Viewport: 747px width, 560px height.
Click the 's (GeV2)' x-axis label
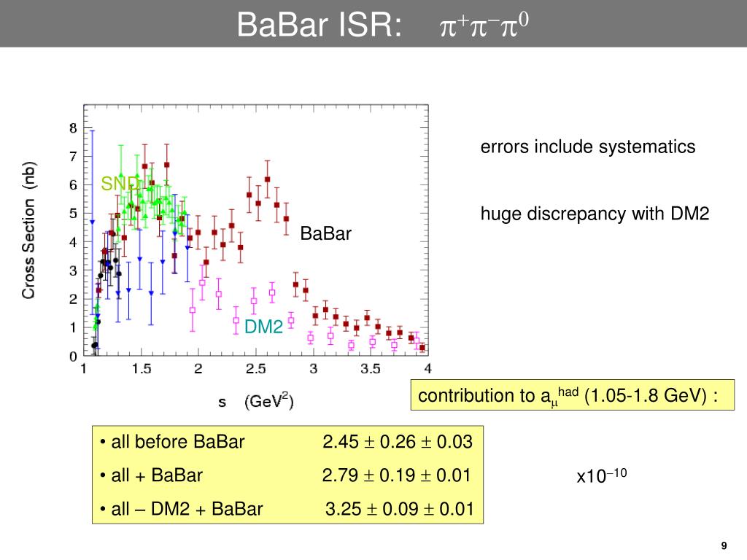click(x=256, y=401)
